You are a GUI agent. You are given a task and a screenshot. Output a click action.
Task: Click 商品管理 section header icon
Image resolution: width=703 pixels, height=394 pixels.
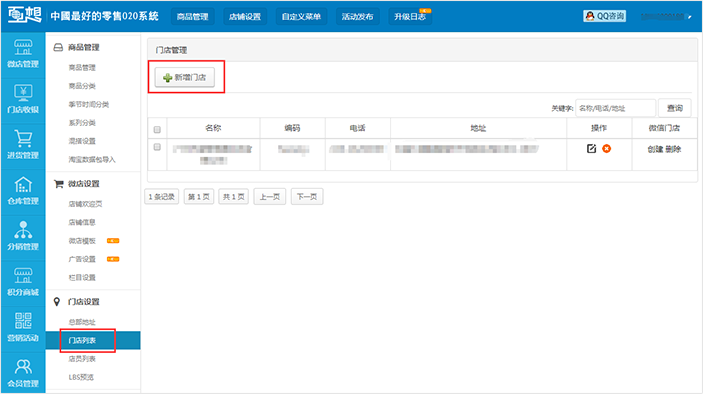(58, 47)
